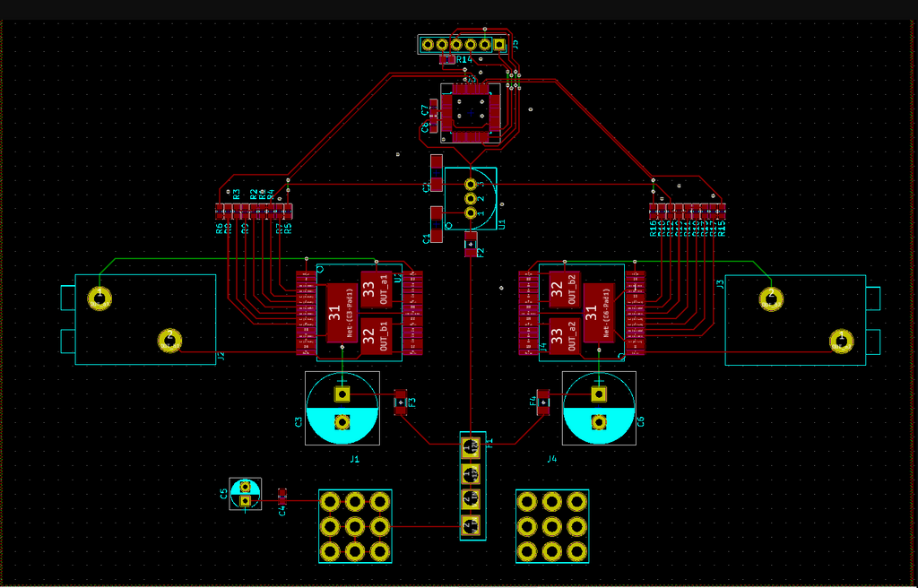Image resolution: width=918 pixels, height=588 pixels.
Task: Click pad 1 of regulator U1
Action: pos(471,212)
